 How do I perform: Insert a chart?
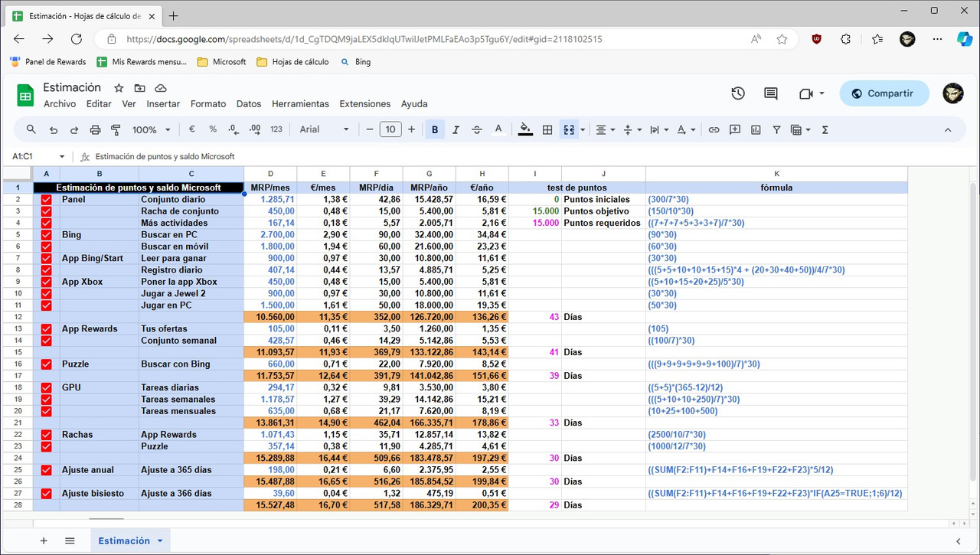756,129
